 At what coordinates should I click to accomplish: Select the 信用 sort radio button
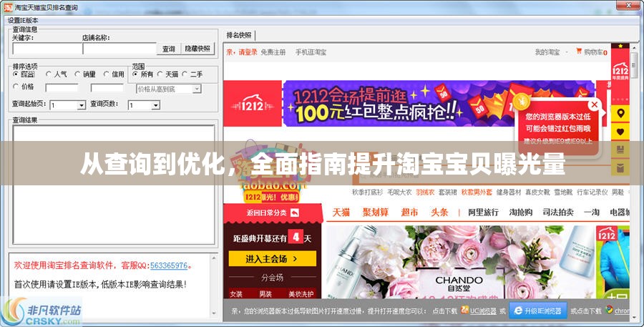[x=107, y=74]
